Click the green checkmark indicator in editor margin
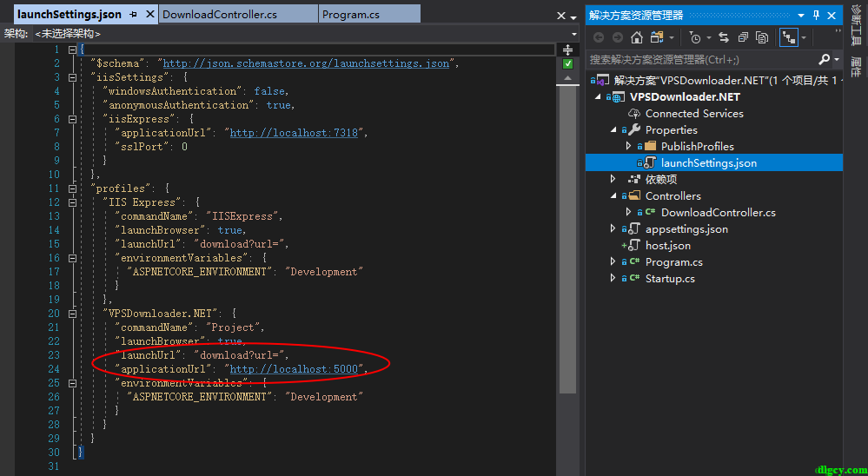Screen dimensions: 868x476 (x=567, y=64)
